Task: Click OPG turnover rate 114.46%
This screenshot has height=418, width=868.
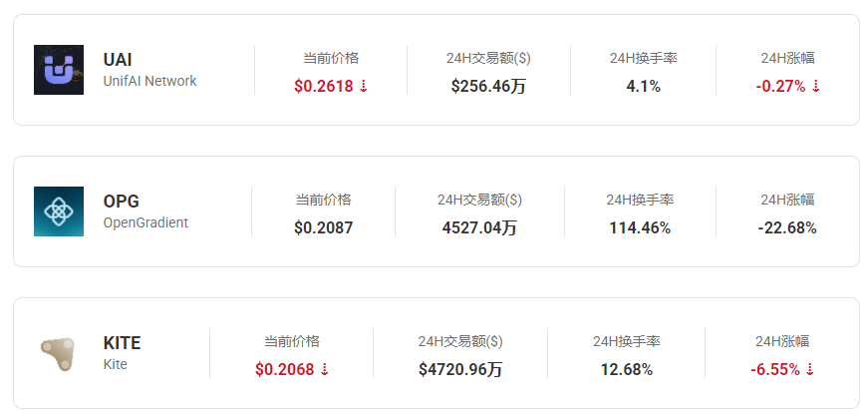Action: [640, 227]
